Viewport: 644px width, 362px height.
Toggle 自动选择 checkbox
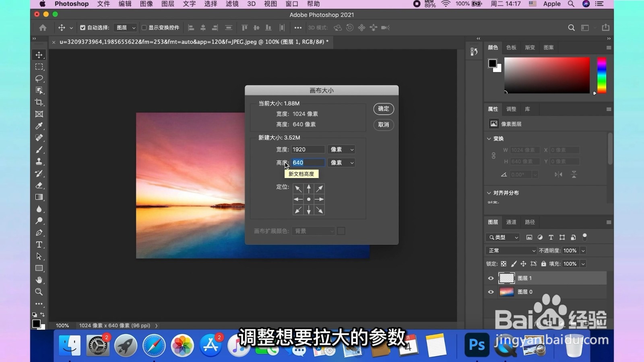[83, 28]
